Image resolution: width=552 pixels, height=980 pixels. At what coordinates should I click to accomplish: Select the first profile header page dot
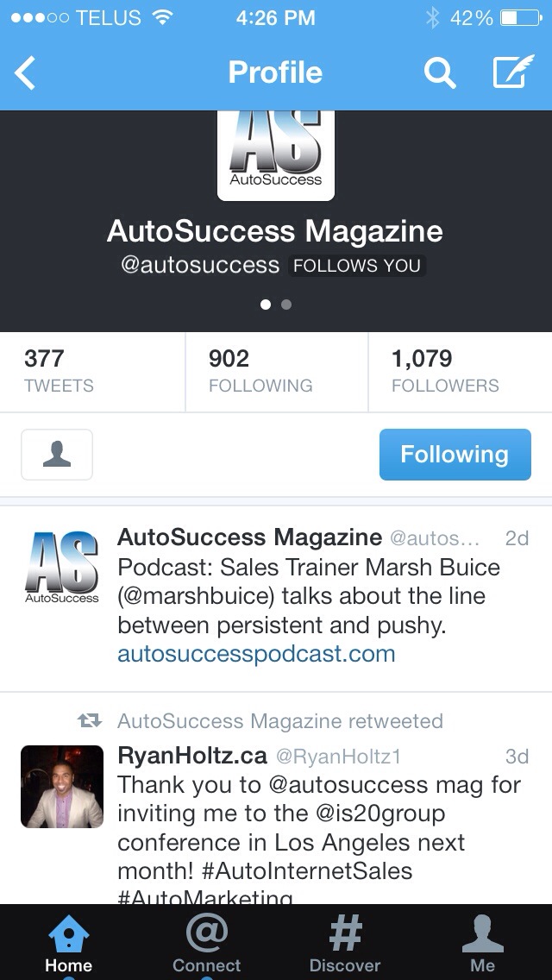tap(266, 305)
